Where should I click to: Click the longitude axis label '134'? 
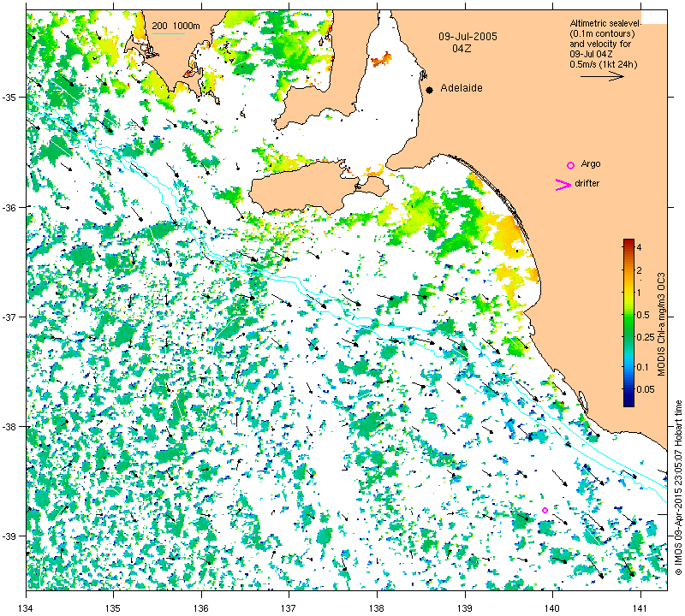(27, 607)
